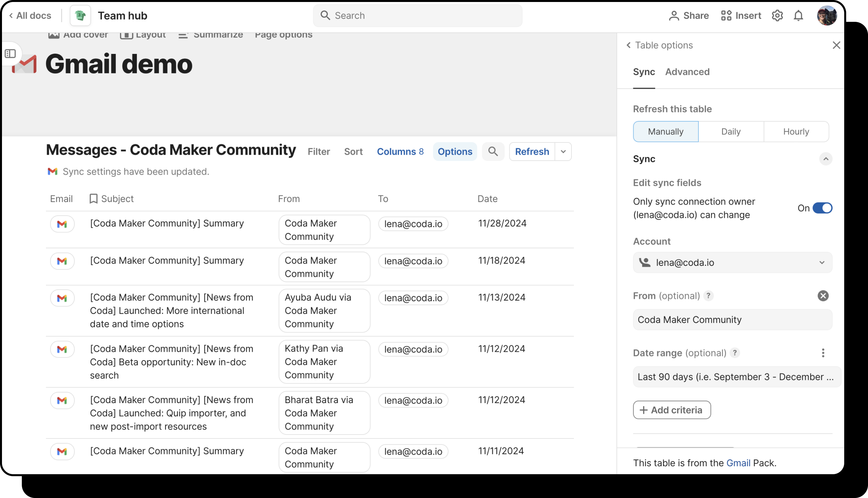Open the Columns 8 menu
The image size is (868, 498).
400,151
